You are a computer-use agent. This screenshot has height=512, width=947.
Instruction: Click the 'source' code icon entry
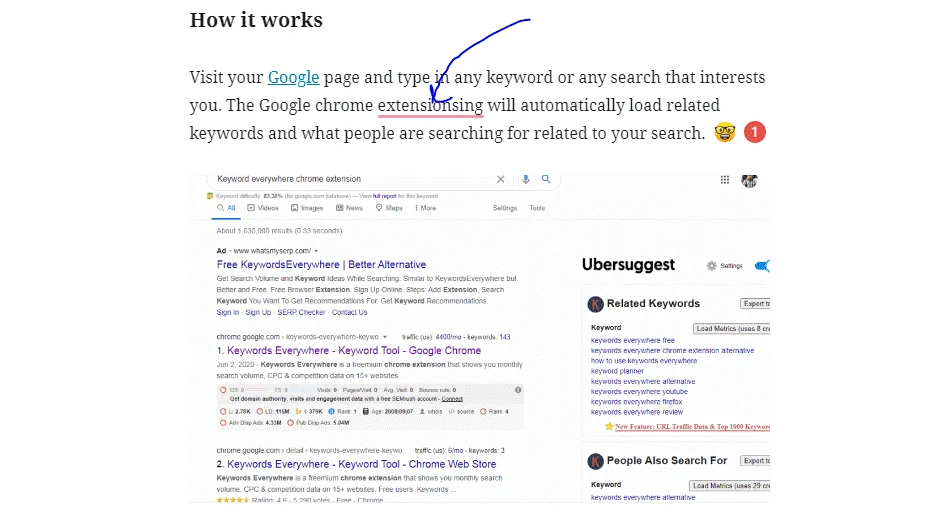[461, 412]
